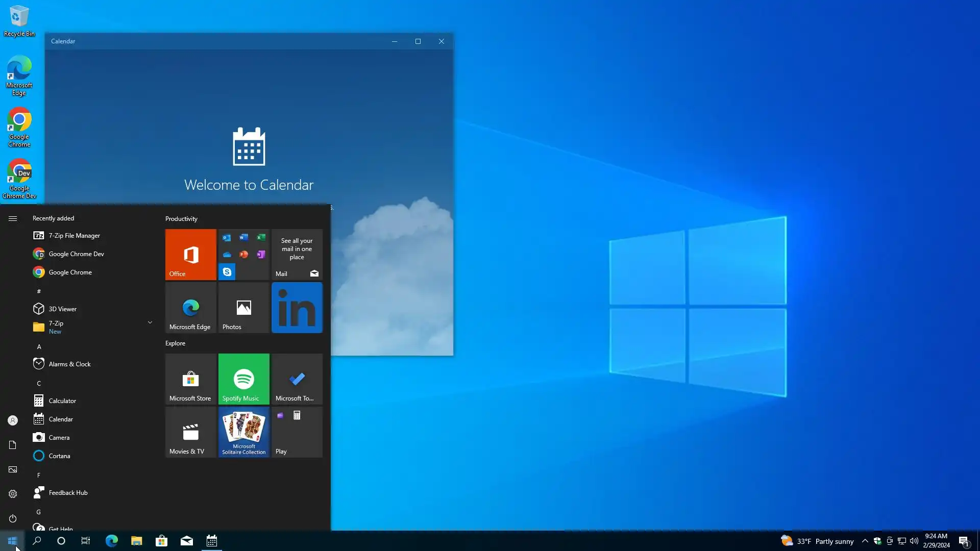Open weather widget showing 33°F
980x551 pixels.
(x=817, y=541)
